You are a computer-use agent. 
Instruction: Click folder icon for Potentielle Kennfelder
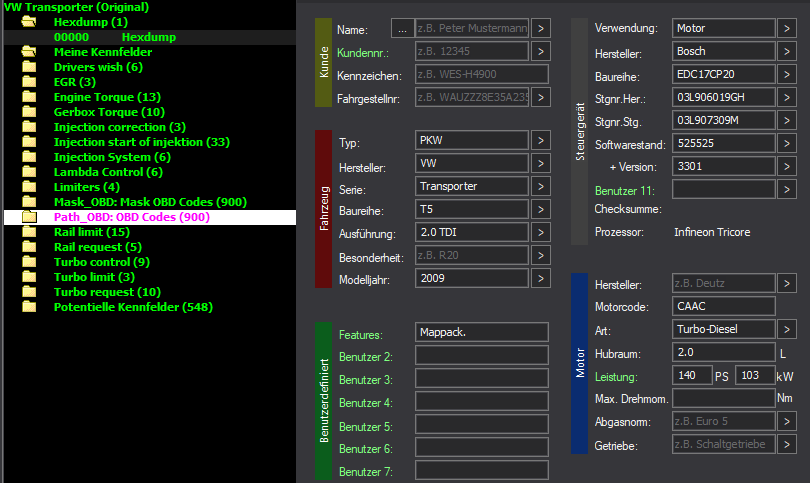29,307
